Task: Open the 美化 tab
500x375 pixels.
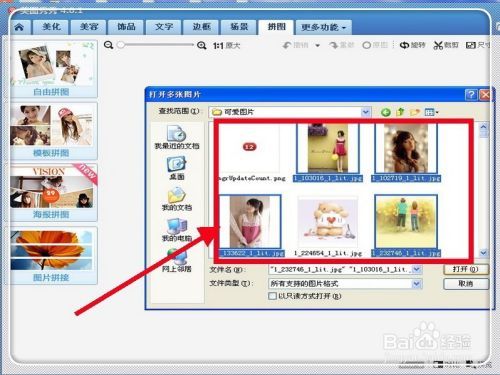Action: tap(51, 27)
